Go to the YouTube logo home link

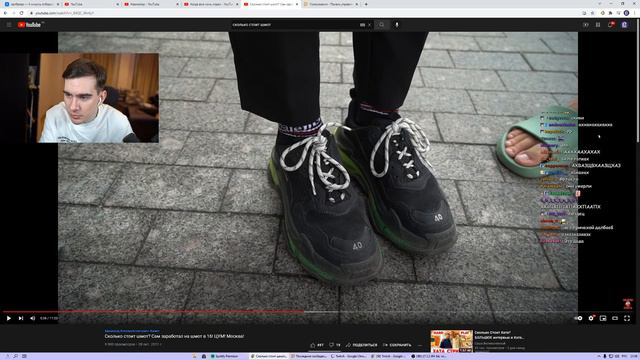(x=30, y=25)
